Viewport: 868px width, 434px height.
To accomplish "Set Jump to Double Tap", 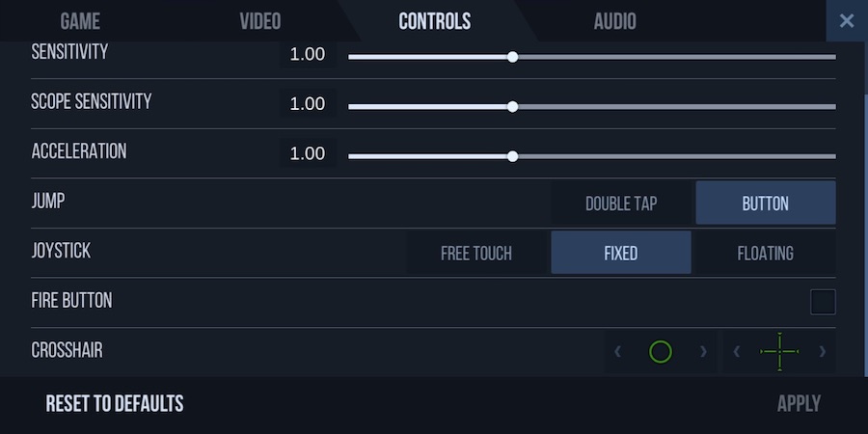I will pyautogui.click(x=621, y=203).
